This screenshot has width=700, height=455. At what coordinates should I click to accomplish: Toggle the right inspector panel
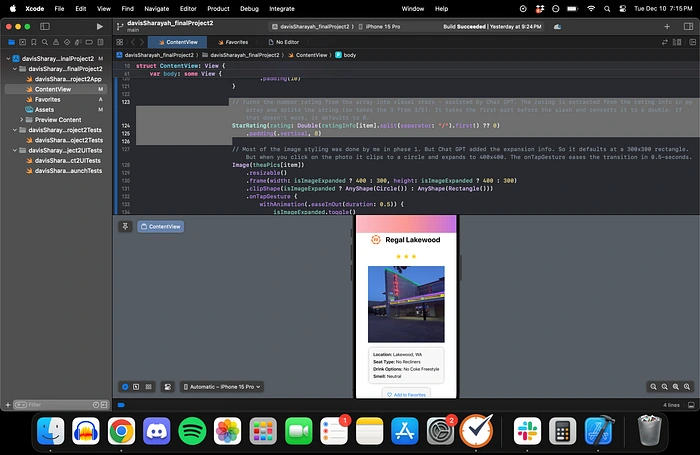686,26
